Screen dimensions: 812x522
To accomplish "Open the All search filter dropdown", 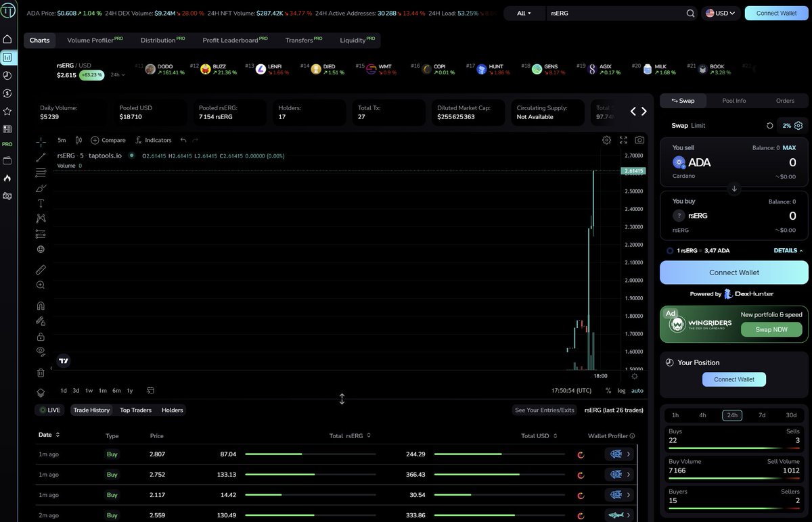I will [524, 13].
